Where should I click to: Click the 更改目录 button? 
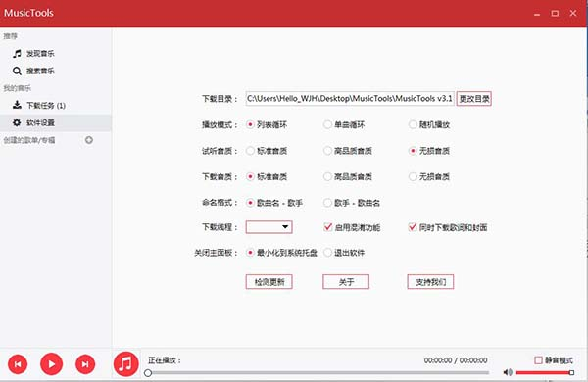click(474, 99)
